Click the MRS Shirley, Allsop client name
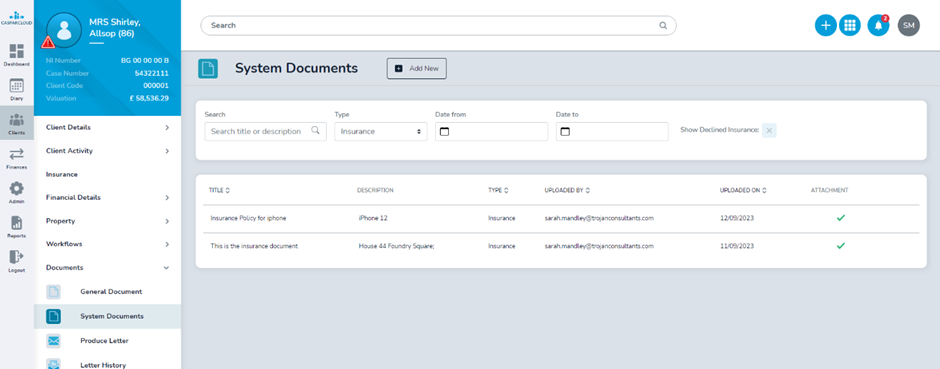This screenshot has width=940, height=369. click(x=115, y=28)
